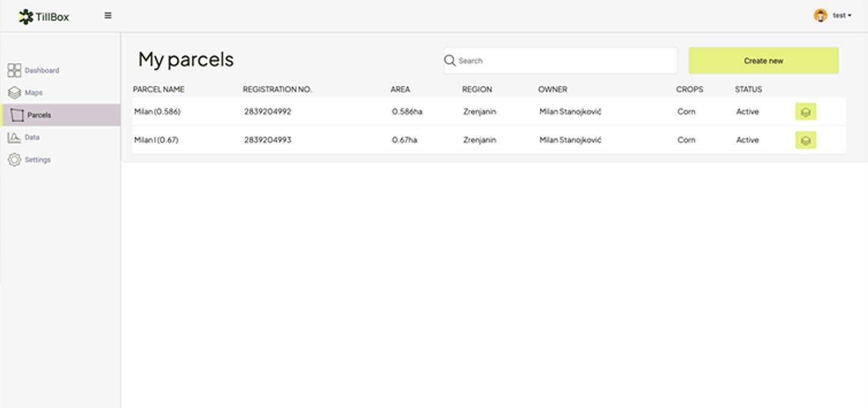Sort by the Area column header
The width and height of the screenshot is (868, 408).
point(400,89)
